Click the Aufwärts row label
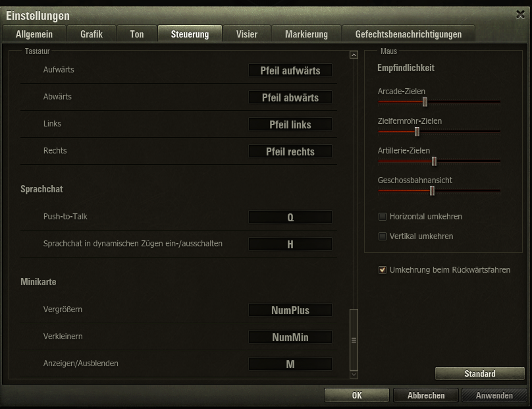 59,70
